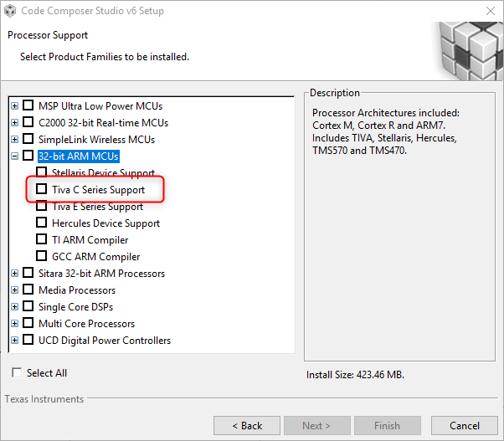Collapse the 32-bit ARM MCUs node

tap(14, 156)
